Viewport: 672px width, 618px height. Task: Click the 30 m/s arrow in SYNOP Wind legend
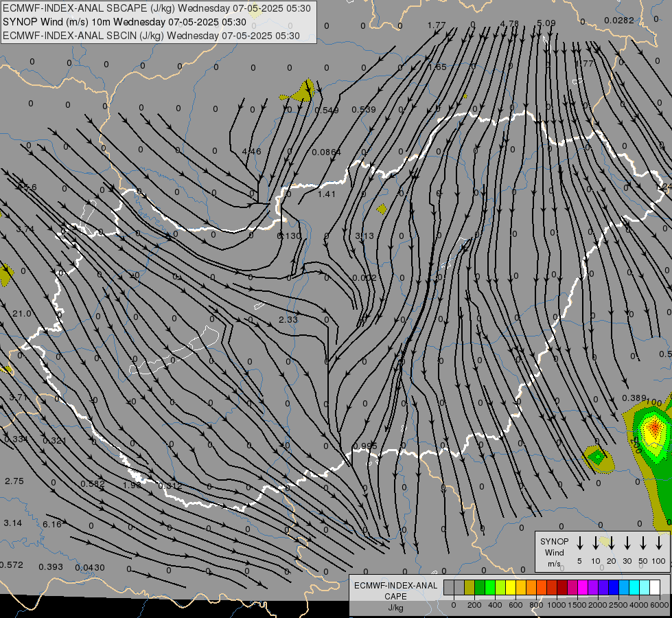click(x=627, y=542)
